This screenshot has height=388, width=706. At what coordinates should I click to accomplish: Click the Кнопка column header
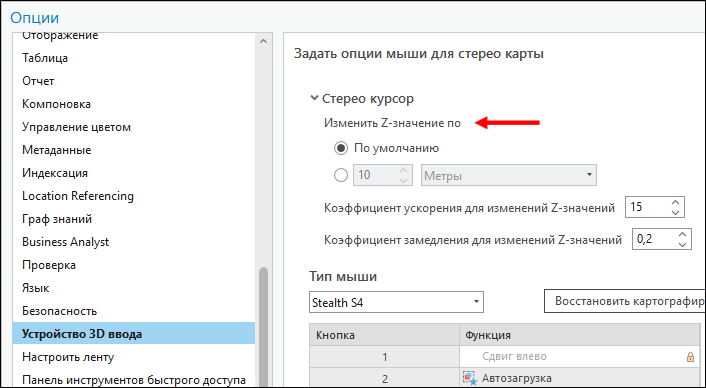pyautogui.click(x=384, y=335)
